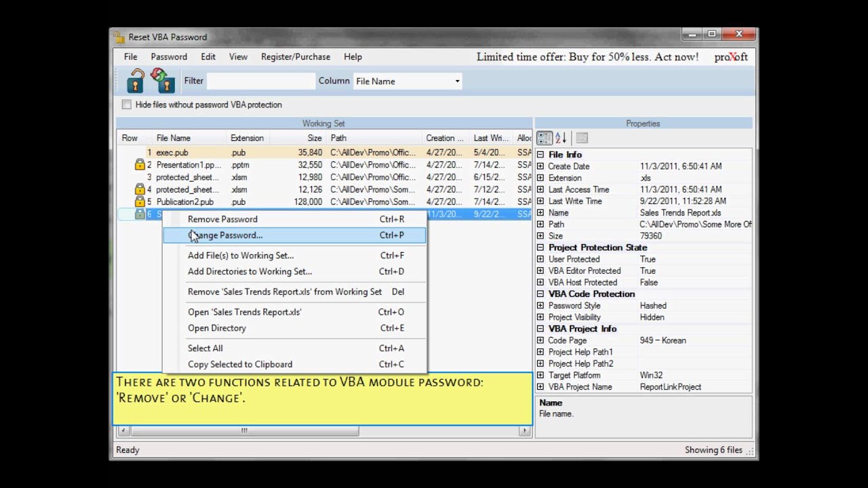Click the Alphabetical sort icon in Properties
This screenshot has height=488, width=868.
tap(561, 138)
